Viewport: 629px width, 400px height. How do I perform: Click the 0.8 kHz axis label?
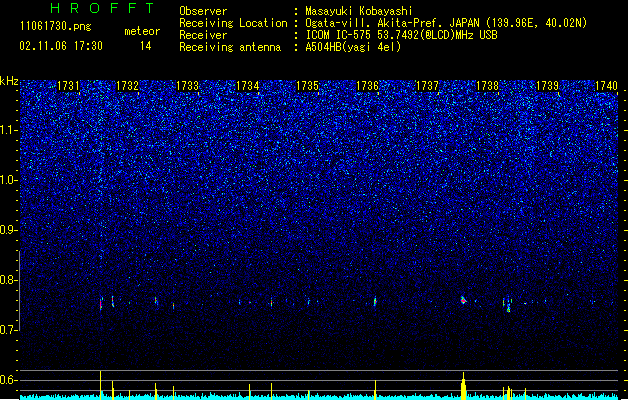pos(9,280)
